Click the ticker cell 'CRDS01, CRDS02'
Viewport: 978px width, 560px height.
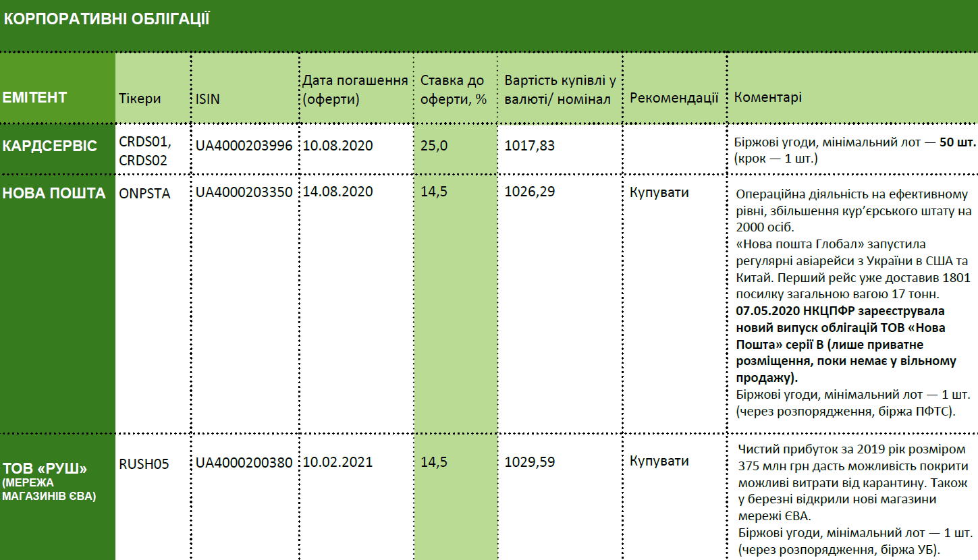pos(145,152)
